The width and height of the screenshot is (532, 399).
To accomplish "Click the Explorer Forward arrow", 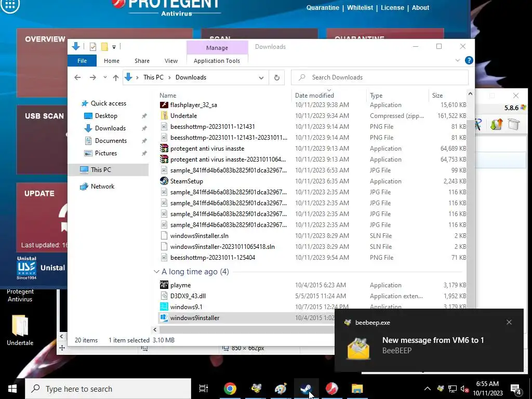I will 92,77.
